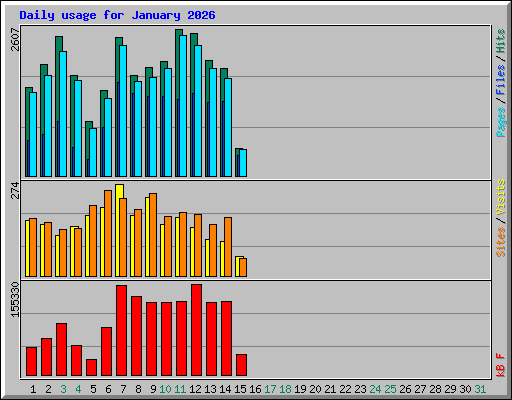Click day 16 on the x-axis
Viewport: 512px width, 400px height.
coord(255,389)
